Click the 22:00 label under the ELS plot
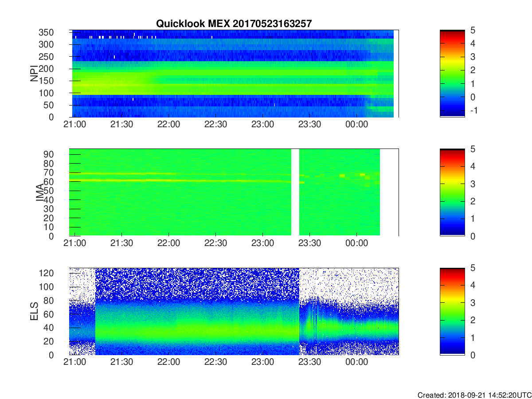 pos(169,362)
